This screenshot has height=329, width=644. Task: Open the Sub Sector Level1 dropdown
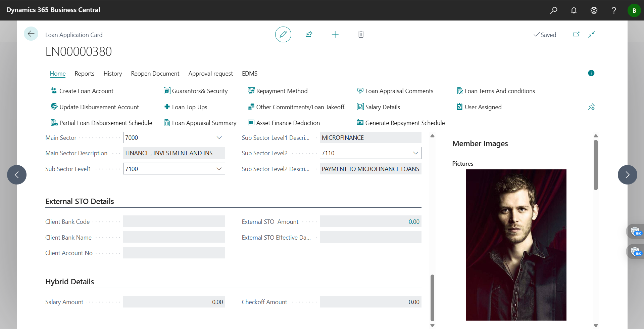coord(219,169)
